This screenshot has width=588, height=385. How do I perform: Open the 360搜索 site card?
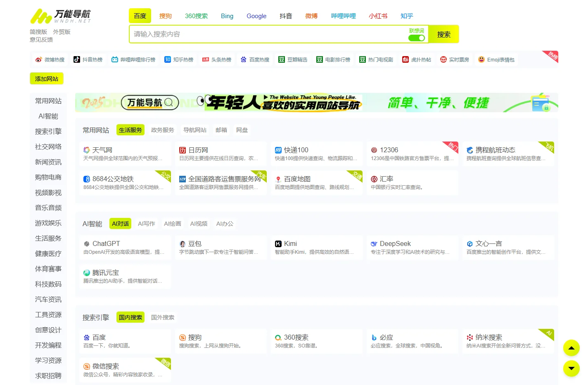point(317,341)
